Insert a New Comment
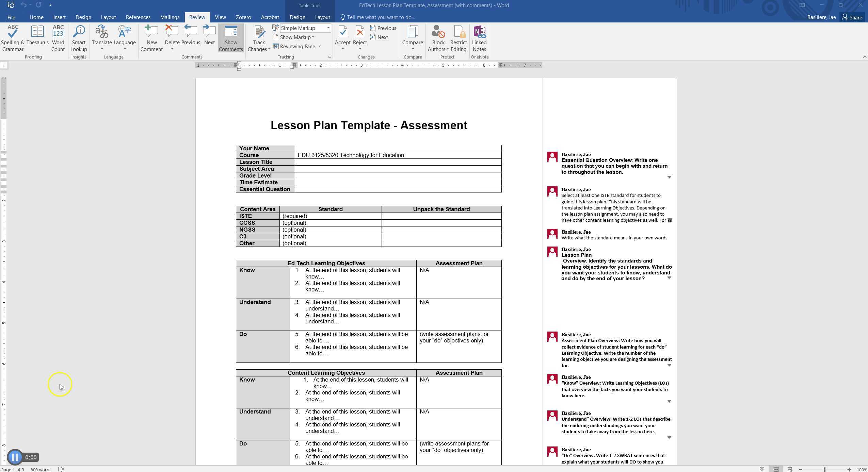 coord(151,38)
